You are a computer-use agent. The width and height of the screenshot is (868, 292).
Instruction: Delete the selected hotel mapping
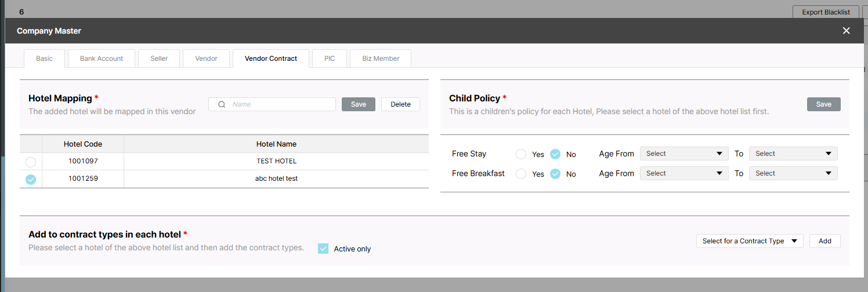400,104
